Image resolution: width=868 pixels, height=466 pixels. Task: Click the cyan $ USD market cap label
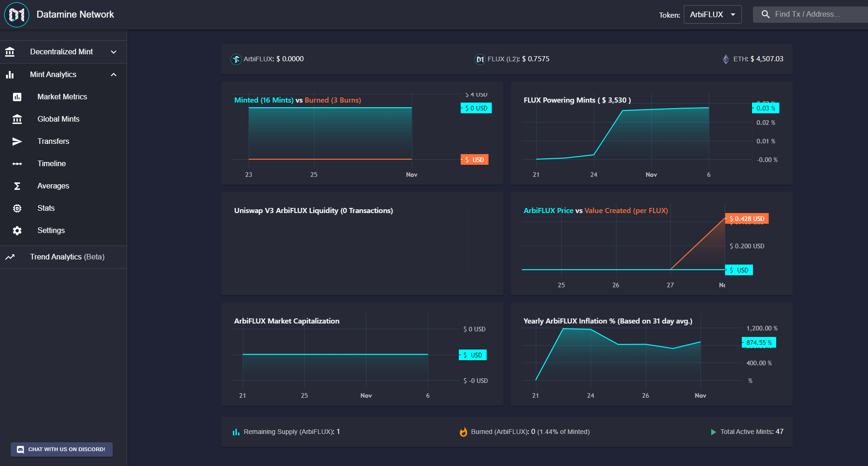click(473, 355)
